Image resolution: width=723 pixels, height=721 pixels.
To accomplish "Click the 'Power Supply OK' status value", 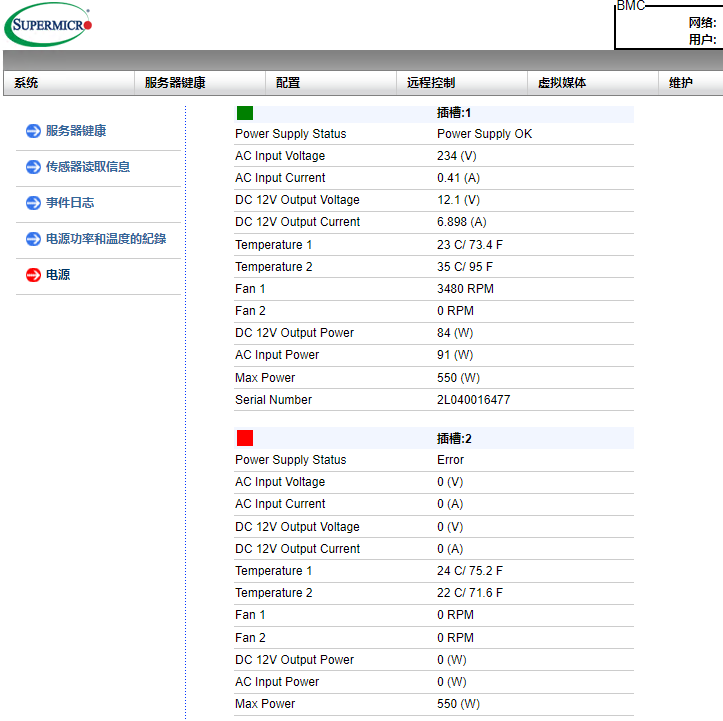I will point(485,134).
